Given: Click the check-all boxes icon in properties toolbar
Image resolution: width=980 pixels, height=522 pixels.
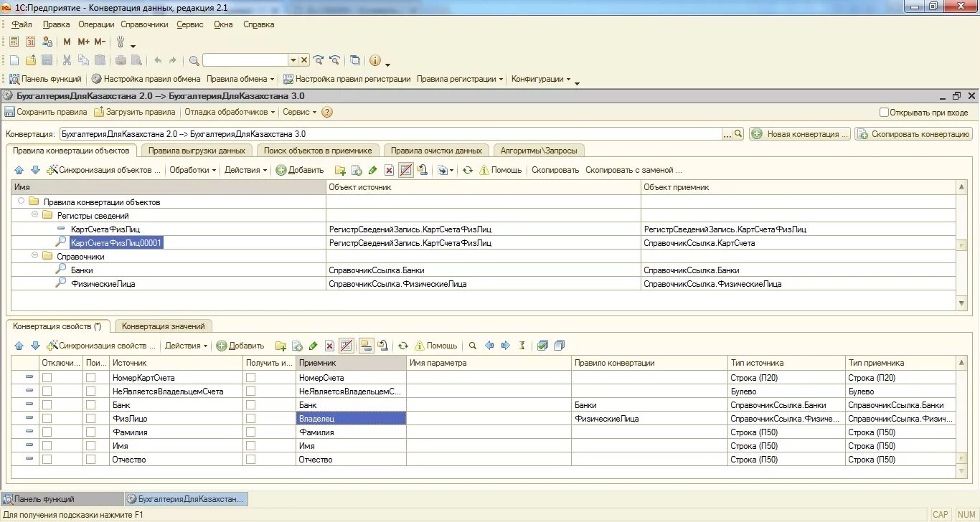Looking at the screenshot, I should (x=542, y=346).
